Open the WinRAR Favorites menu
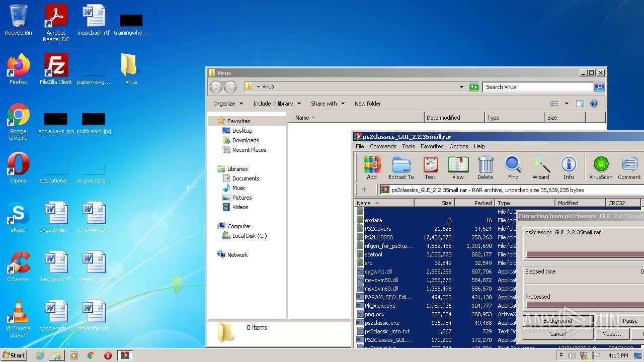 pyautogui.click(x=432, y=146)
